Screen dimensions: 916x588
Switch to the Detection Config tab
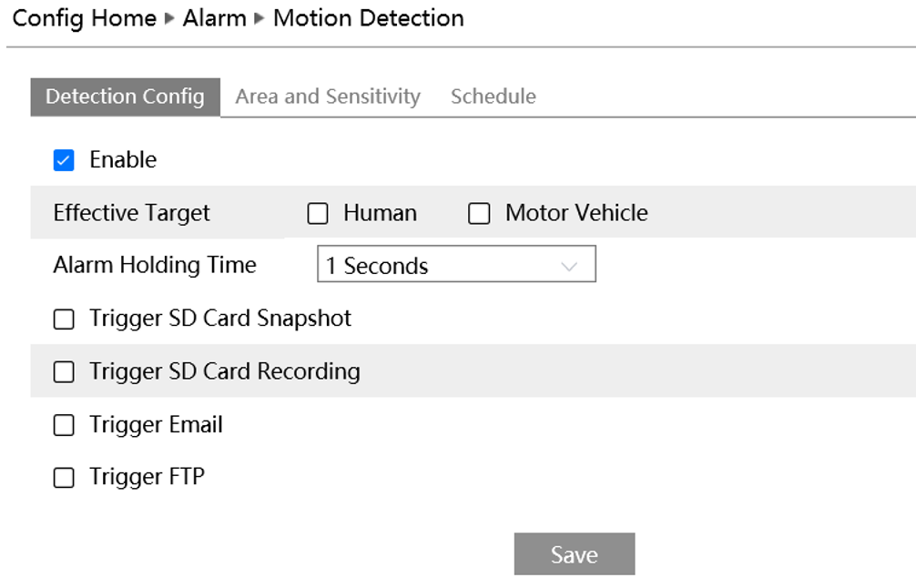[x=125, y=97]
